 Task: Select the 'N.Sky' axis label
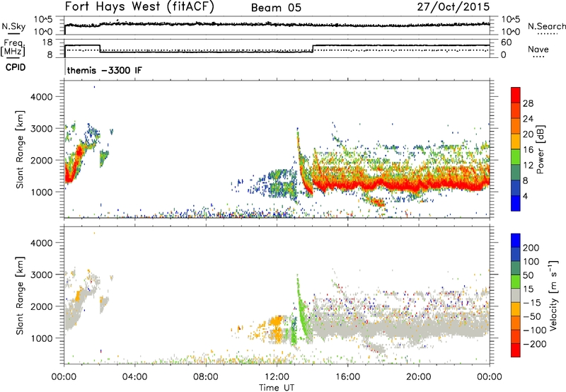[13, 27]
